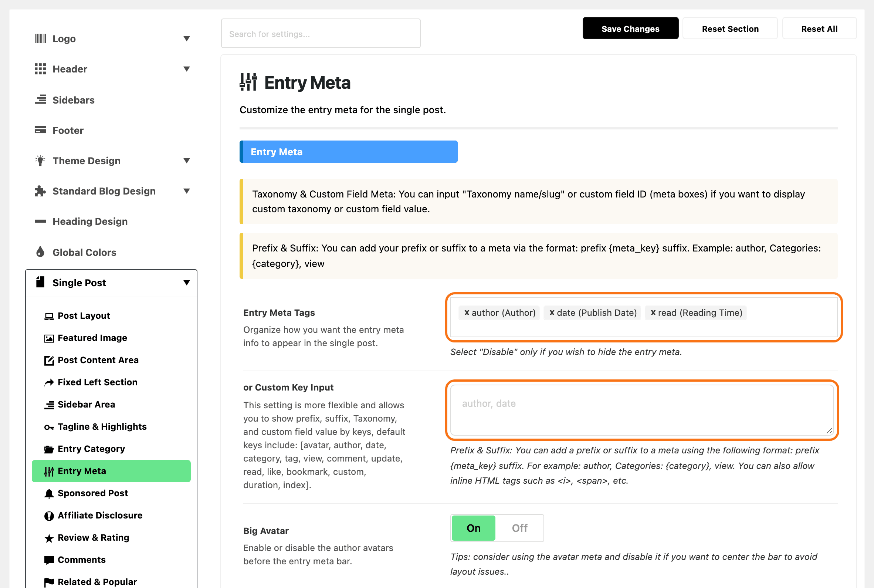Remove the date (Publish Date) tag
Viewport: 874px width, 588px height.
(552, 312)
